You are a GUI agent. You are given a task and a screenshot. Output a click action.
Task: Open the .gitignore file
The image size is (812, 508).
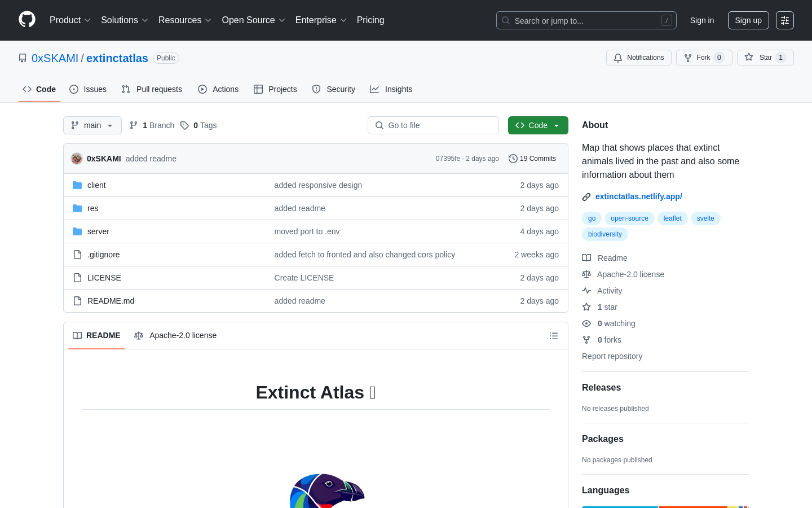104,255
